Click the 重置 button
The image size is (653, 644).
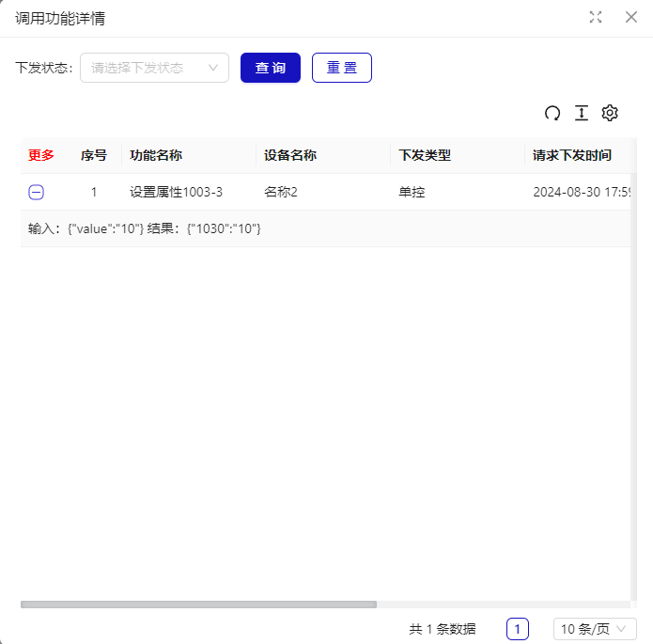coord(342,68)
